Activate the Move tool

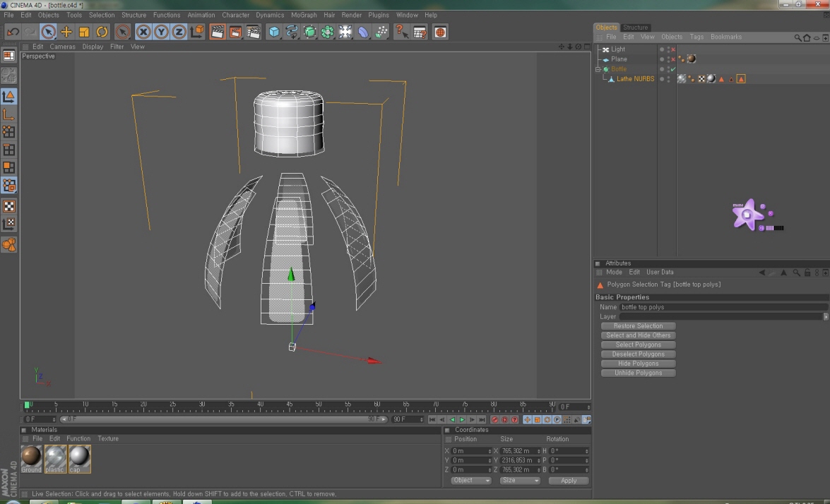tap(66, 32)
